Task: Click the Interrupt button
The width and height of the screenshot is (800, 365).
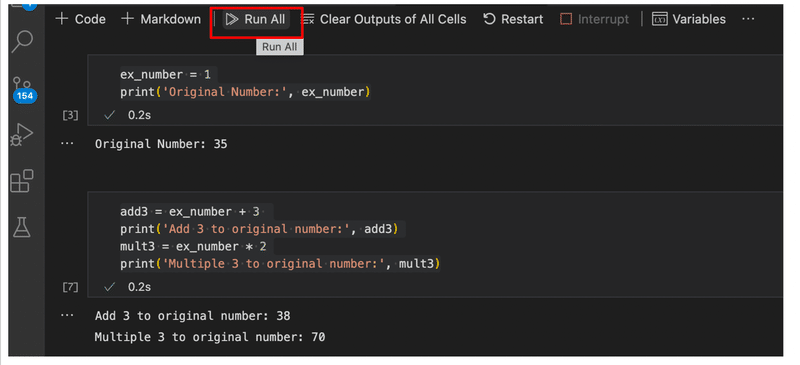Action: point(594,19)
